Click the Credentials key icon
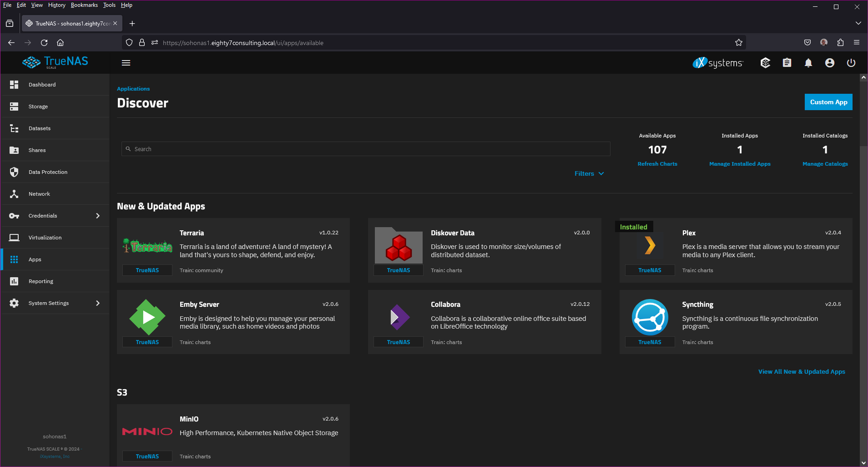 tap(14, 216)
